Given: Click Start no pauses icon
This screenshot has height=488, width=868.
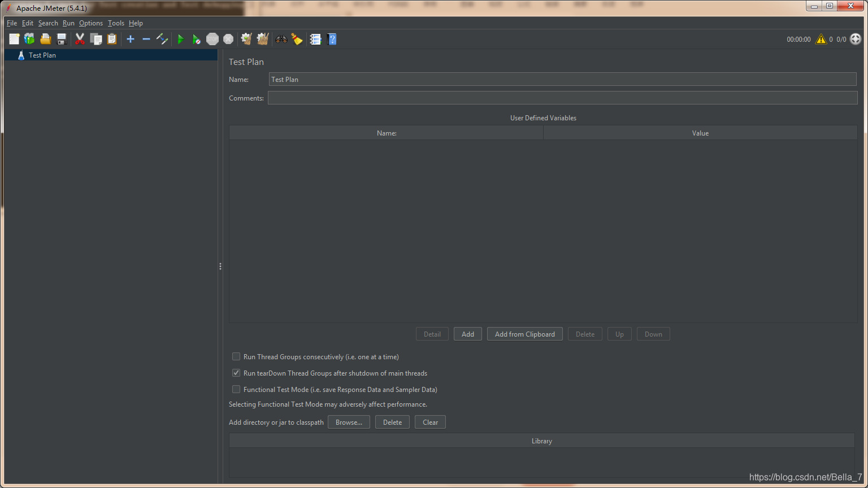Looking at the screenshot, I should pos(196,39).
